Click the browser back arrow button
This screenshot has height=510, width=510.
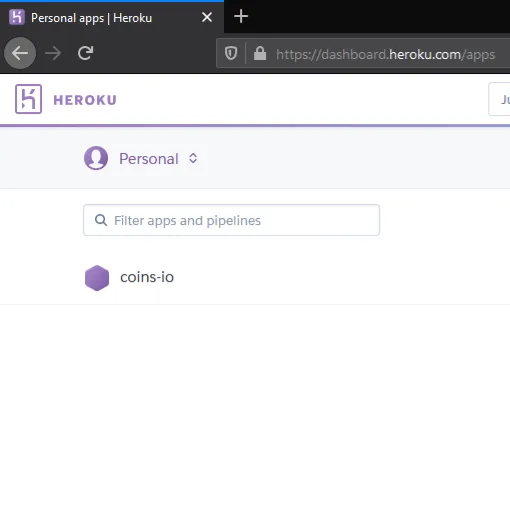pyautogui.click(x=20, y=53)
